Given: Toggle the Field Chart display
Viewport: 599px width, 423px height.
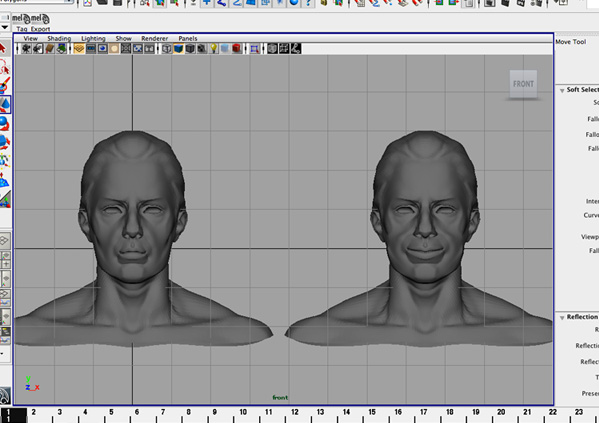Looking at the screenshot, I should point(126,49).
